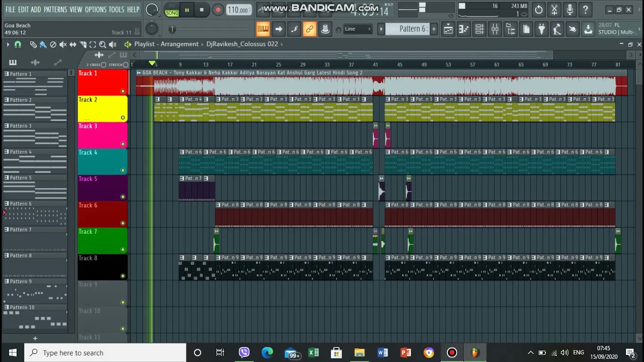Open the playlist options arrow menu
Screen dimensions: 644x362
point(8,44)
